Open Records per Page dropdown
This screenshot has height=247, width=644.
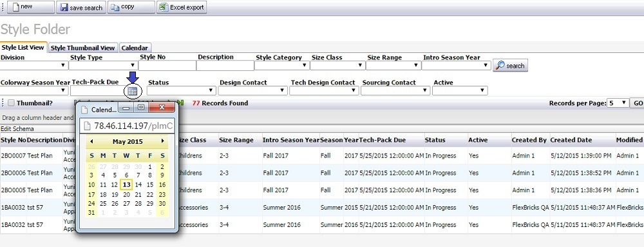coord(618,103)
